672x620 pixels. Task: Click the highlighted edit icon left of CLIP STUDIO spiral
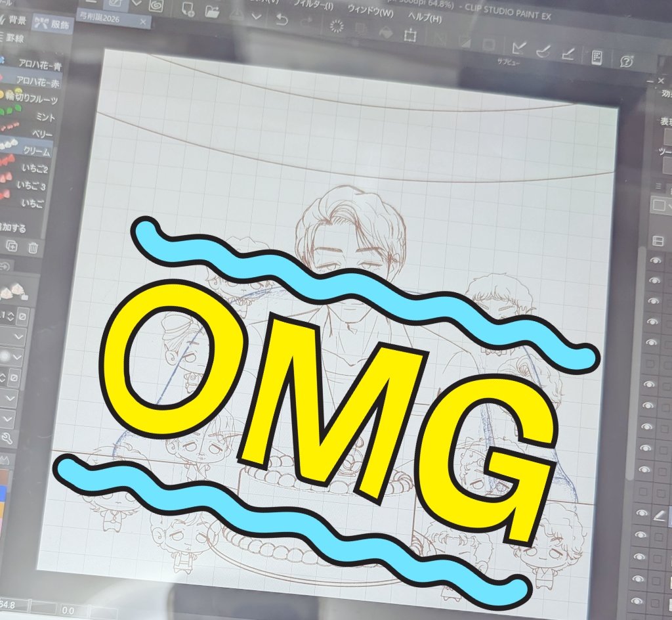coord(116,4)
